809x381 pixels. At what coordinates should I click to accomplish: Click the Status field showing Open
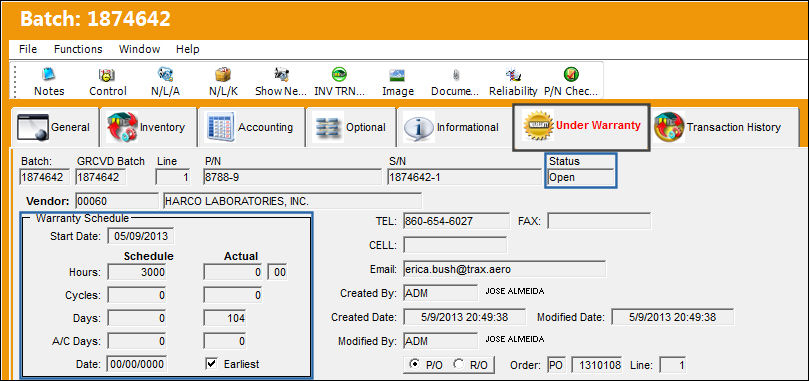tap(580, 177)
